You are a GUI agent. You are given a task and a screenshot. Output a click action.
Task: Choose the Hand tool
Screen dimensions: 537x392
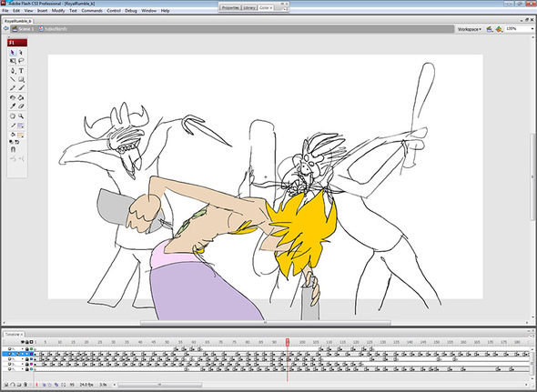coord(13,116)
